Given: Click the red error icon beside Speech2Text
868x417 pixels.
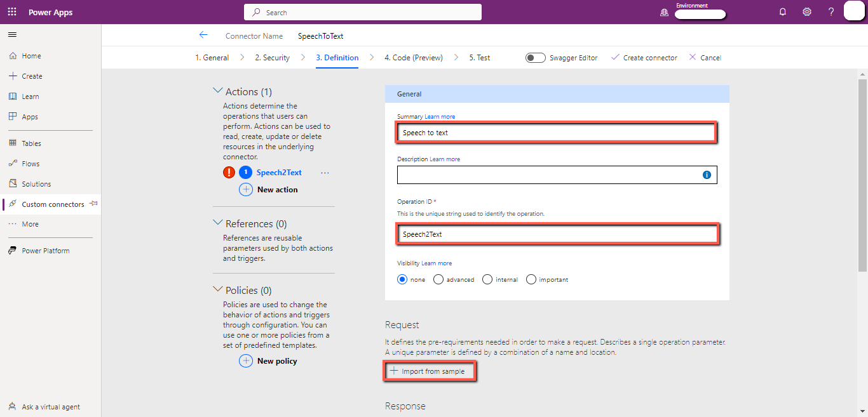Looking at the screenshot, I should [x=229, y=173].
